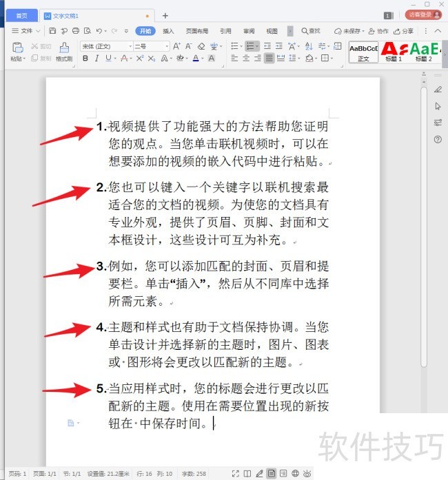448x480 pixels.
Task: Select the numbered list icon
Action: pyautogui.click(x=250, y=46)
